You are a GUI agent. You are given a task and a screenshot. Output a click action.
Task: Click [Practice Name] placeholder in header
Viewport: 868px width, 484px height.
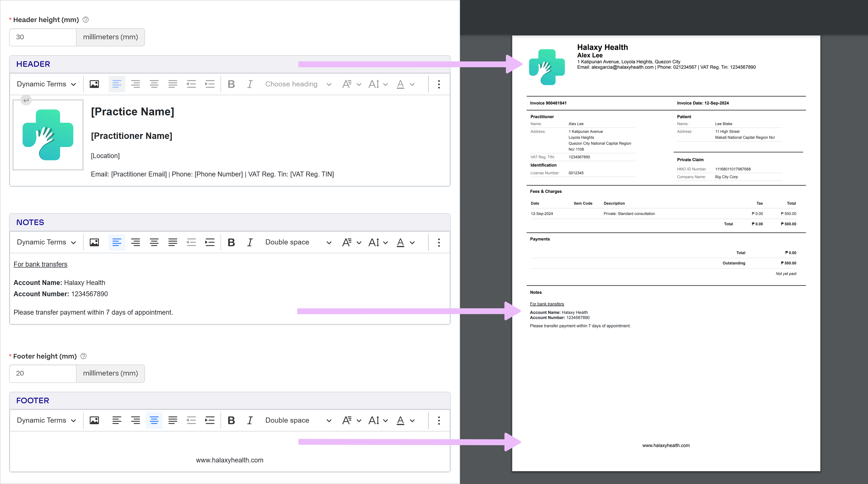coord(132,112)
